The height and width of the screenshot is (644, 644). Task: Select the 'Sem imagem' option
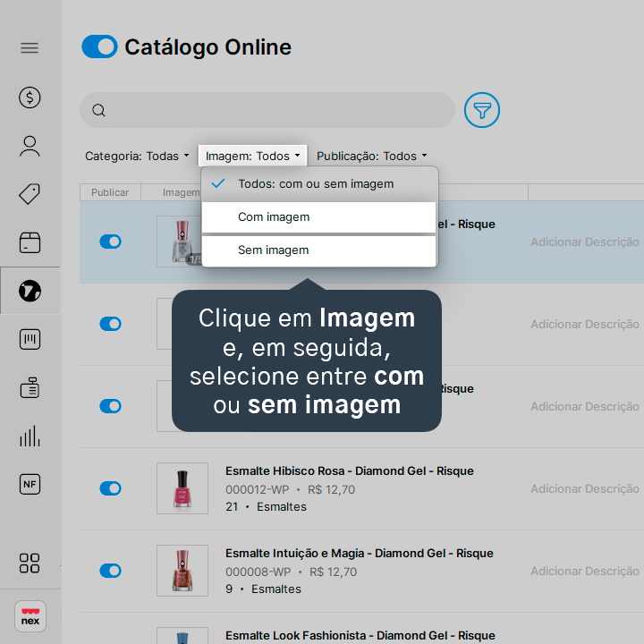tap(319, 250)
